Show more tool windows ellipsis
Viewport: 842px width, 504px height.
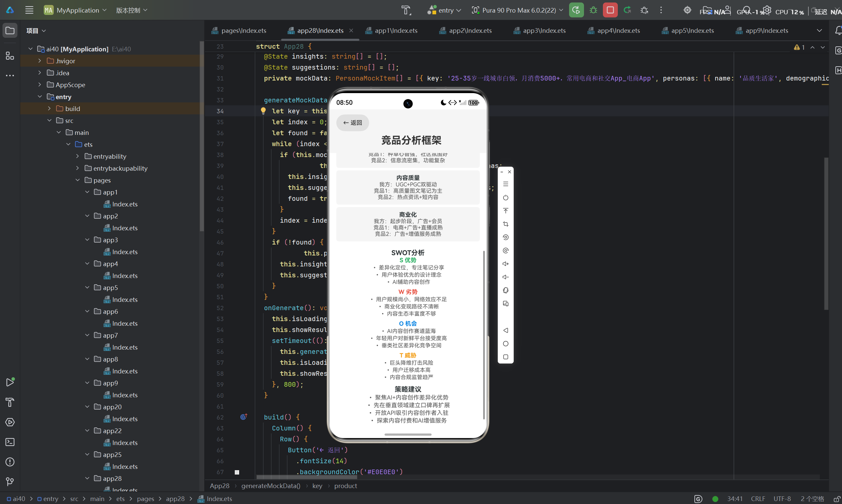(10, 76)
